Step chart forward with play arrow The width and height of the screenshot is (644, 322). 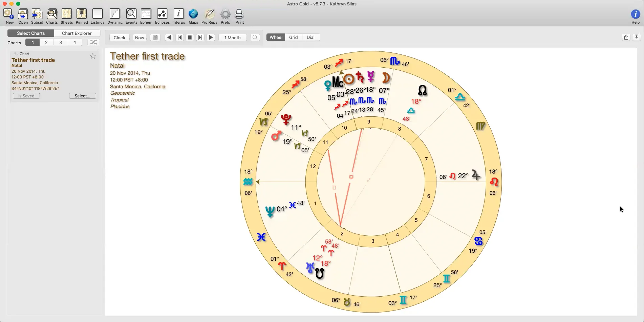211,38
